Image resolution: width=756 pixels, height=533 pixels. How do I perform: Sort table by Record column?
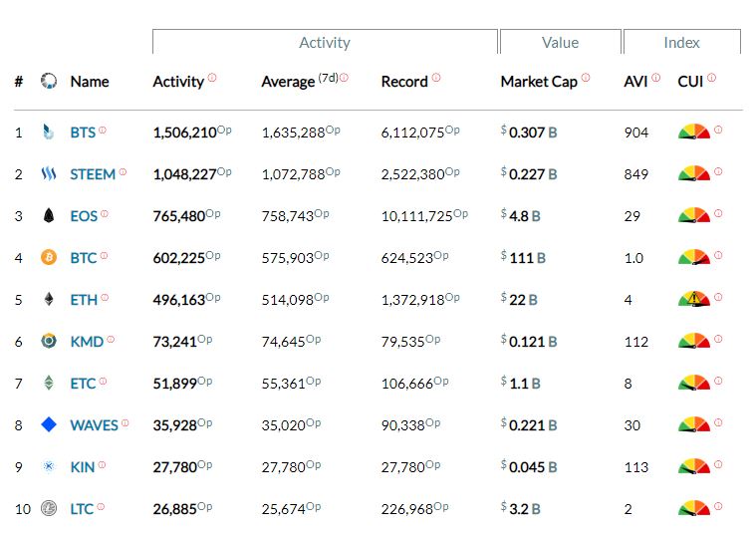[404, 82]
